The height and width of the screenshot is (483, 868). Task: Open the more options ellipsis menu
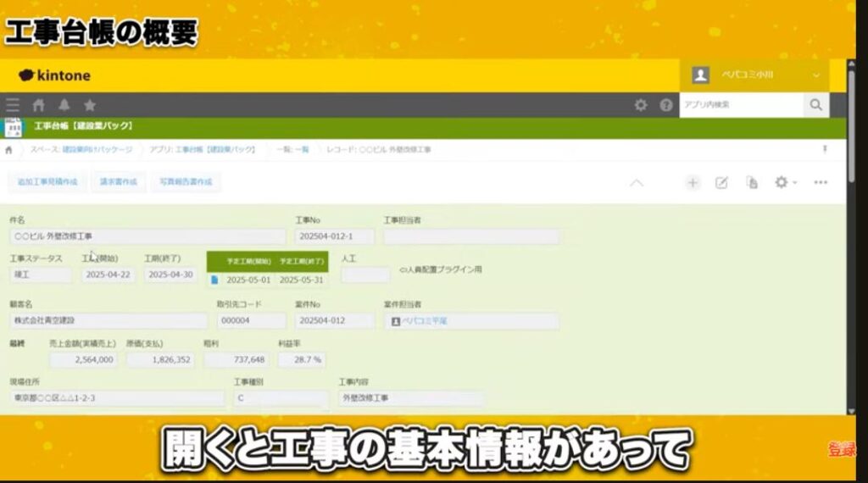tap(821, 182)
